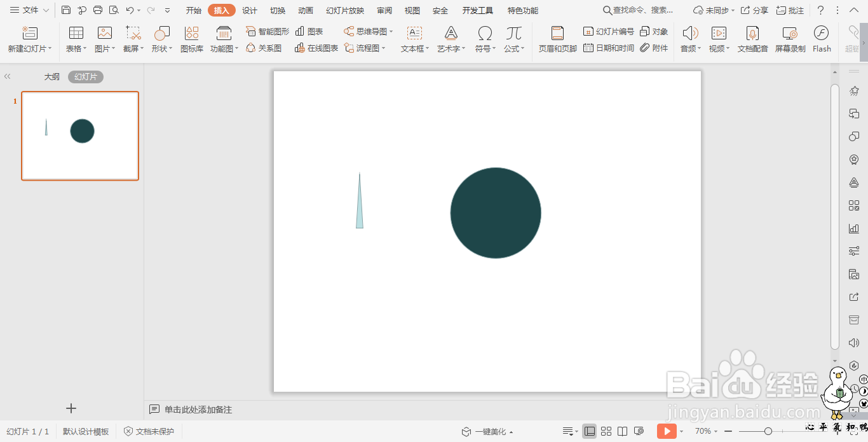Click the Print icon in quick access toolbar
The image size is (868, 442).
(98, 10)
